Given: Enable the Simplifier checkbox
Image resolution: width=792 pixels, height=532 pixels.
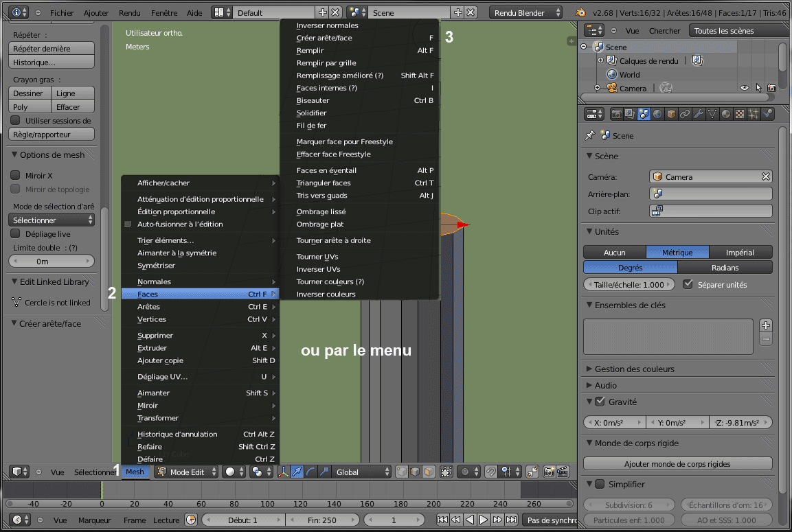Looking at the screenshot, I should click(x=600, y=484).
